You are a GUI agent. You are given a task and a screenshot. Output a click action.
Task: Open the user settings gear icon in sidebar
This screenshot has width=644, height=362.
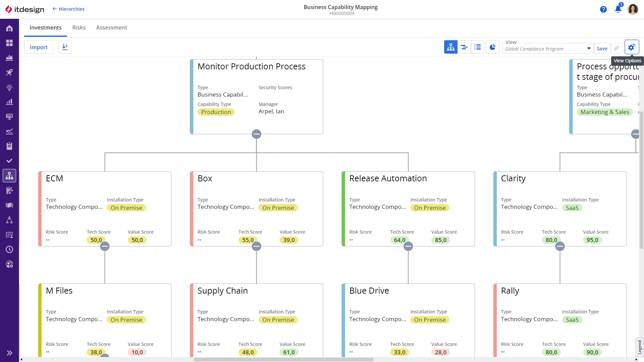9,264
